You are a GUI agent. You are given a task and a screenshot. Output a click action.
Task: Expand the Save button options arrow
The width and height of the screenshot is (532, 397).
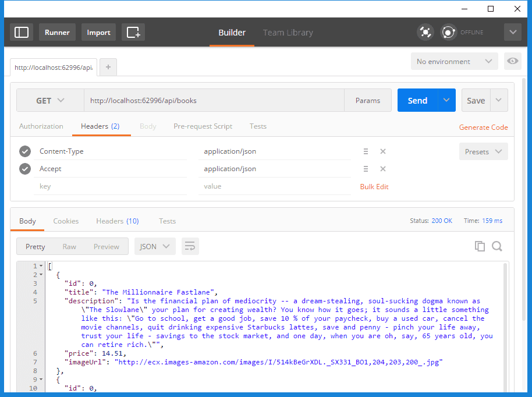(x=498, y=100)
